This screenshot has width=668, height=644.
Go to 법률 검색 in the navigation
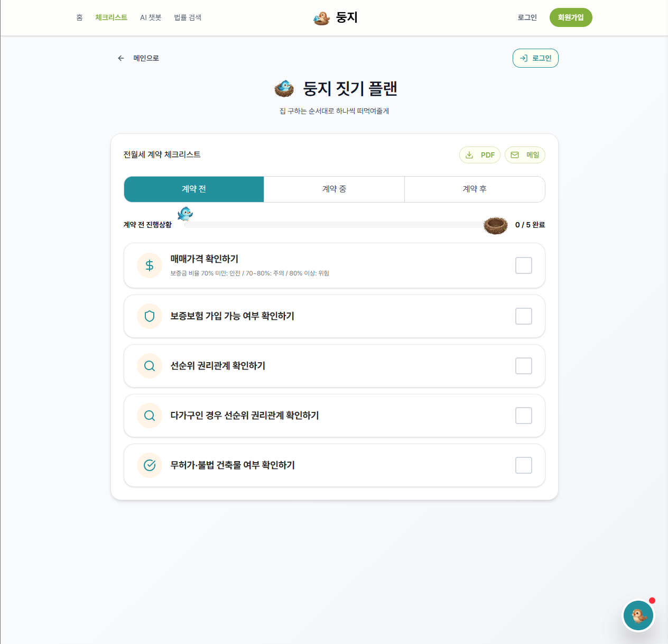click(x=188, y=17)
